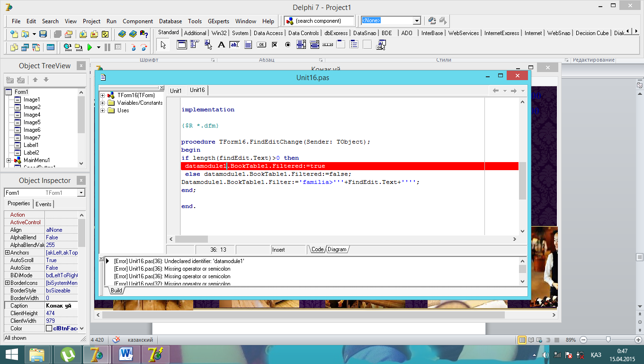
Task: Expand TForm16(TForm) node in code explorer
Action: click(x=102, y=95)
